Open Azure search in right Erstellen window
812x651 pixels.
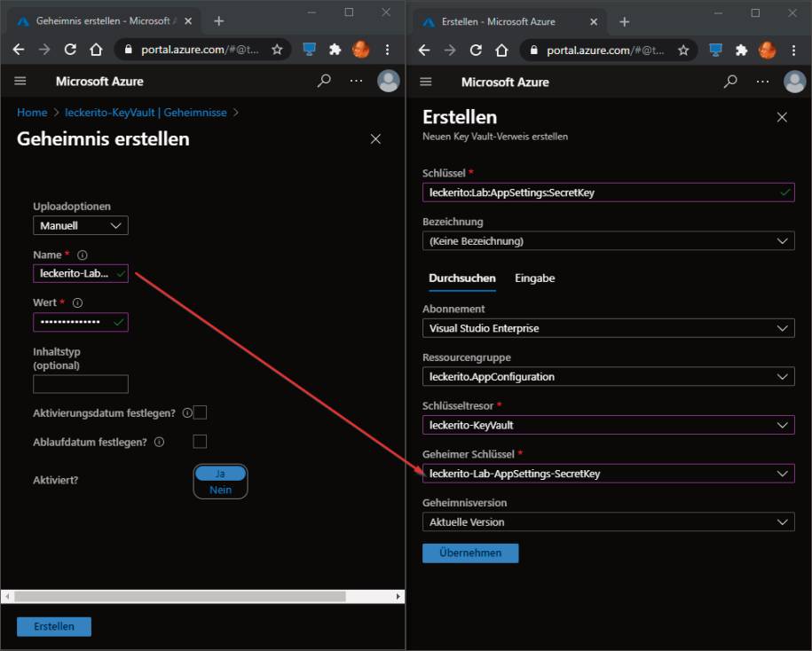[730, 82]
